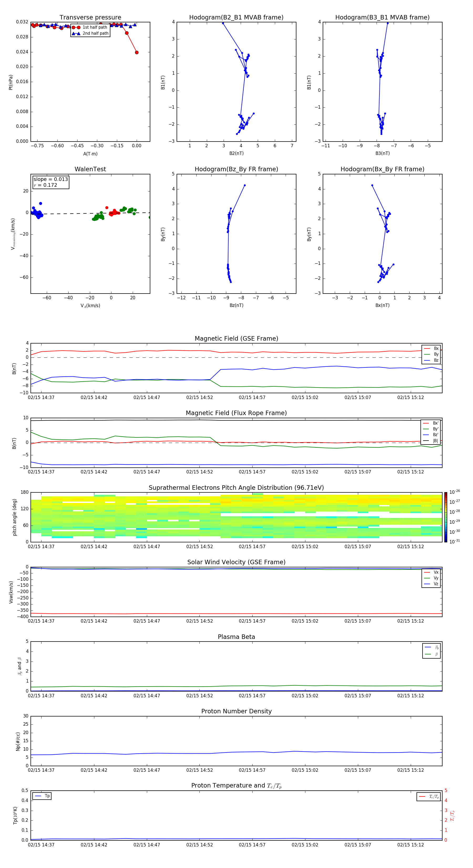473x868 pixels.
Task: Click the 'Magnetic Field (GSE Frame)' title
Action: [236, 339]
